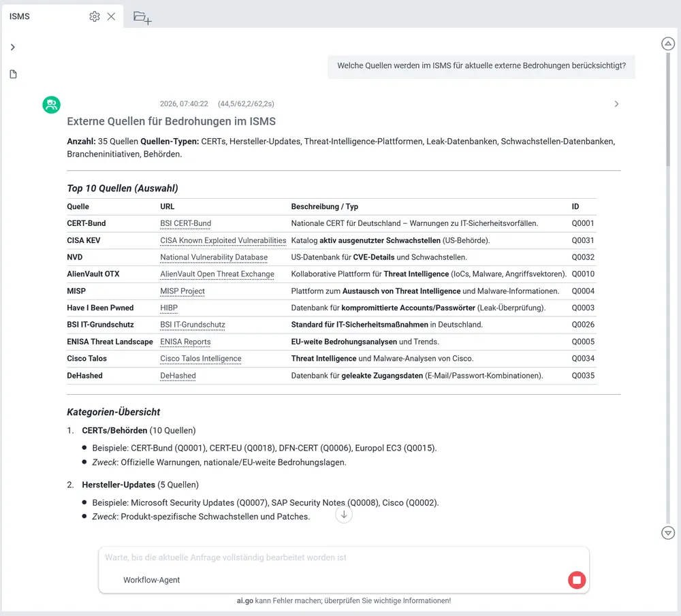Close the ISMS tab
The image size is (681, 616).
(111, 16)
